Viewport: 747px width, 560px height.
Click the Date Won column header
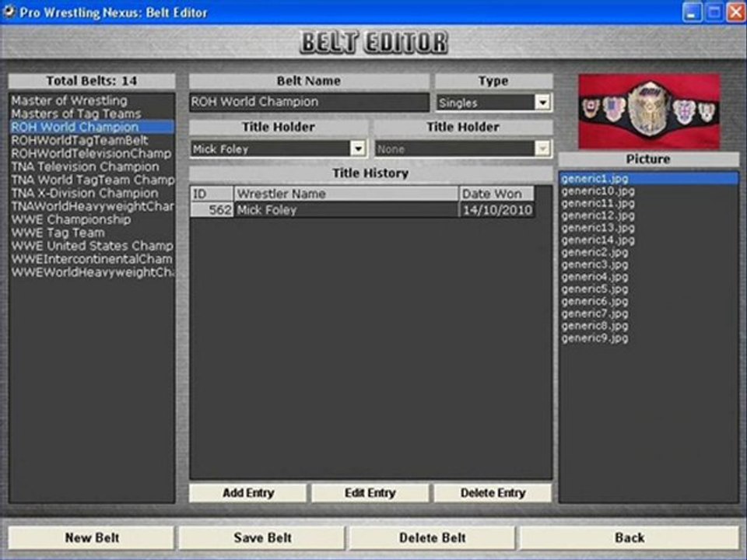coord(496,194)
